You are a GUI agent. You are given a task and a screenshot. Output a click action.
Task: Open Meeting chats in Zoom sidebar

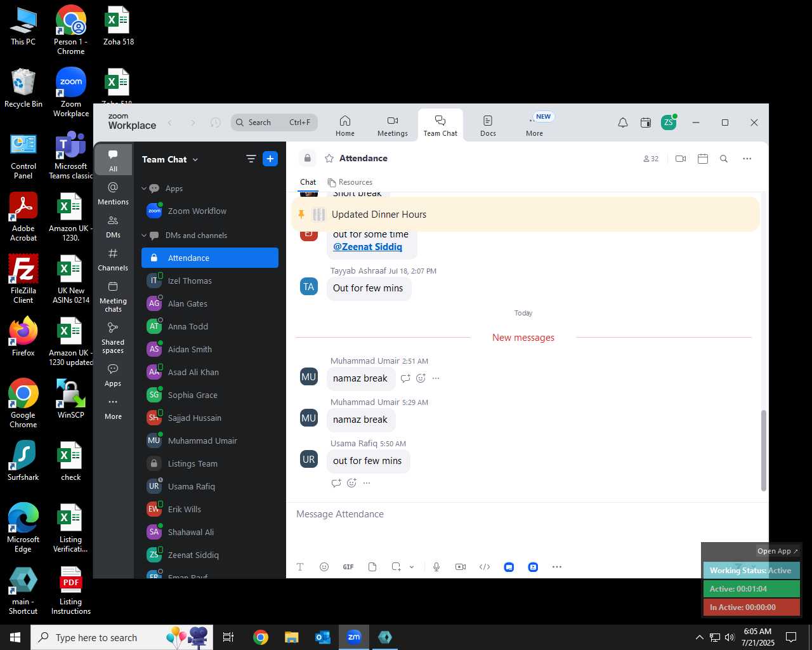(113, 296)
